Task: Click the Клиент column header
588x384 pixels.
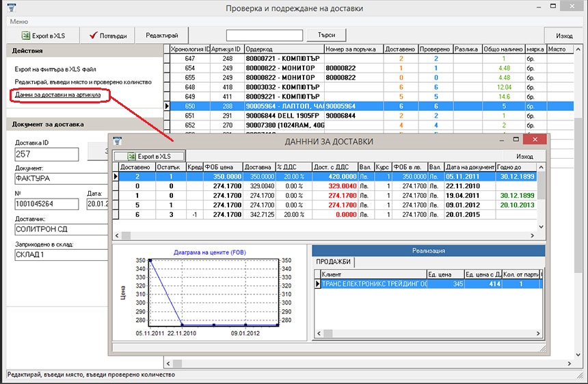Action: click(x=374, y=274)
